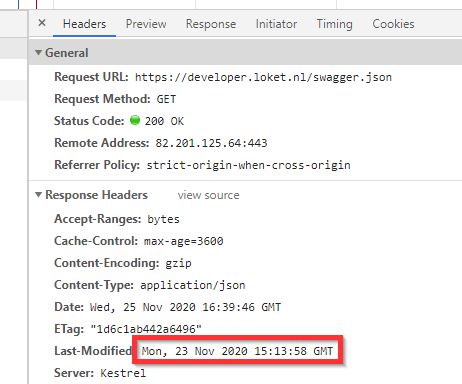
Task: Click the Last-Modified date value
Action: pos(237,351)
